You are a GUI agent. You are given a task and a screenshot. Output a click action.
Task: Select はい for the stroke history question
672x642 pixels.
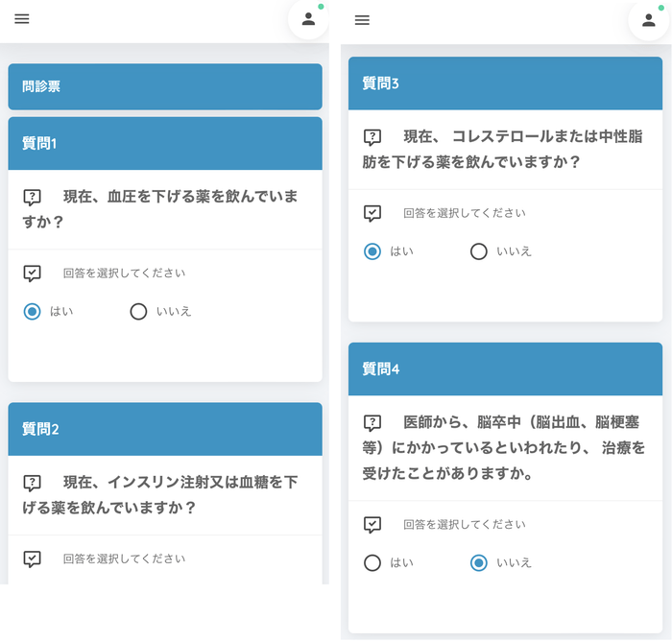point(372,562)
